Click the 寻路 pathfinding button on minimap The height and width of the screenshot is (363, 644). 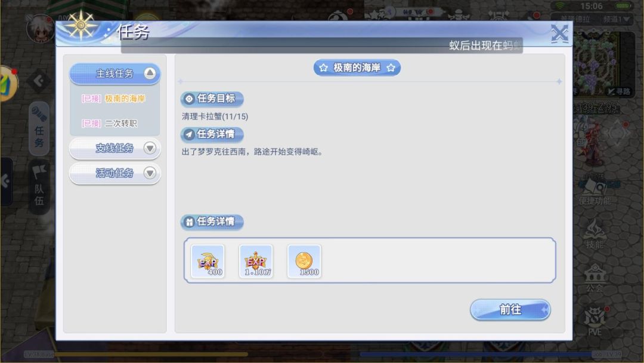coord(619,91)
